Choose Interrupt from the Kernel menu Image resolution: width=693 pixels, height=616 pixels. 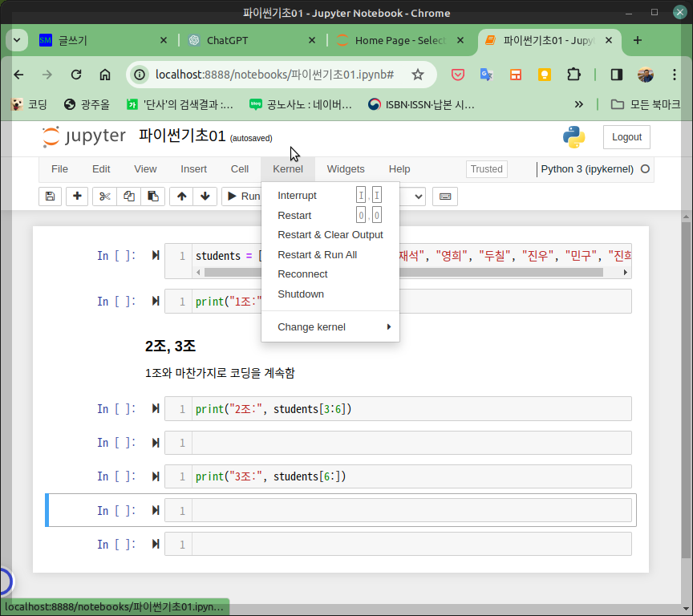[330, 196]
